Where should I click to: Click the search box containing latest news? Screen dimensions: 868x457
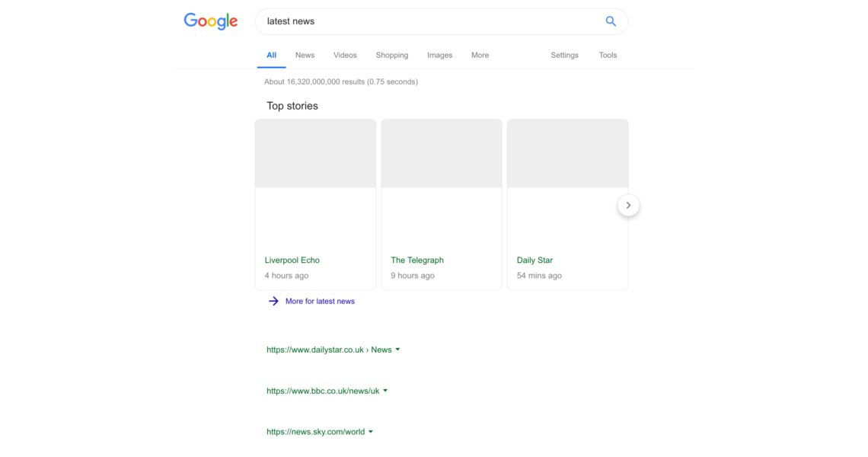pyautogui.click(x=426, y=21)
